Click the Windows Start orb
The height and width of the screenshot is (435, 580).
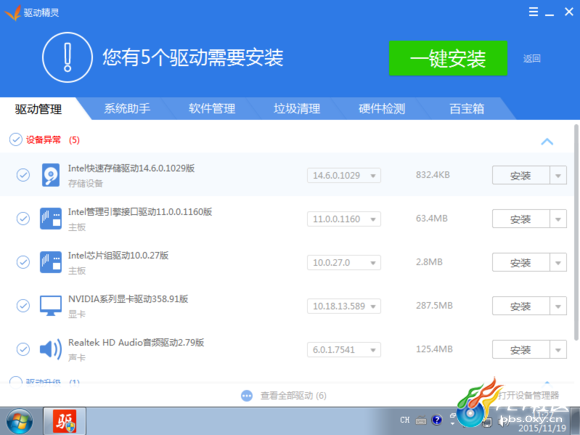point(19,421)
